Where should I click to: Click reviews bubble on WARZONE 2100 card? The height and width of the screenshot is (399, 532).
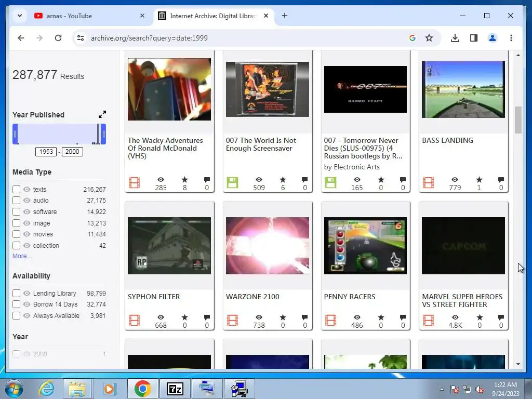click(x=304, y=317)
